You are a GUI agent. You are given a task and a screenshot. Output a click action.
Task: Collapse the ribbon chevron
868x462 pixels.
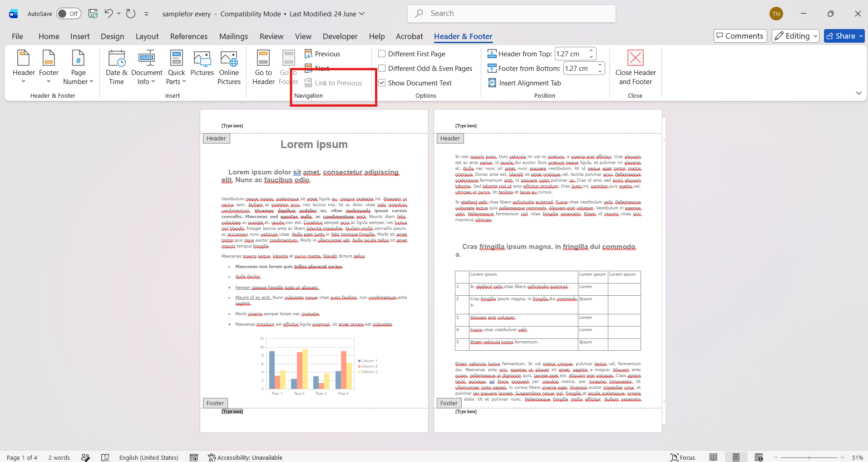pos(858,93)
